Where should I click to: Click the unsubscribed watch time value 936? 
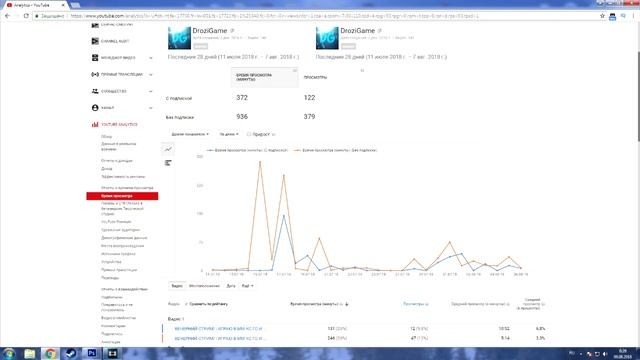click(x=242, y=117)
